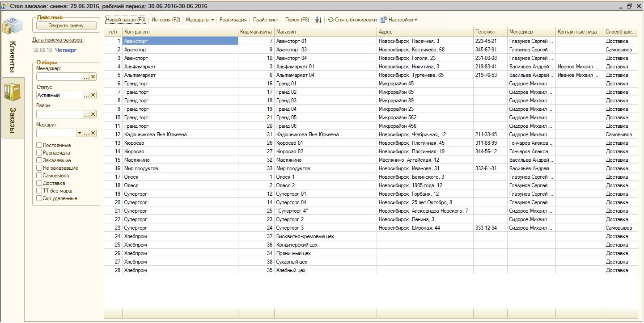Click the Статус field showing Активный
The width and height of the screenshot is (644, 323).
(60, 95)
